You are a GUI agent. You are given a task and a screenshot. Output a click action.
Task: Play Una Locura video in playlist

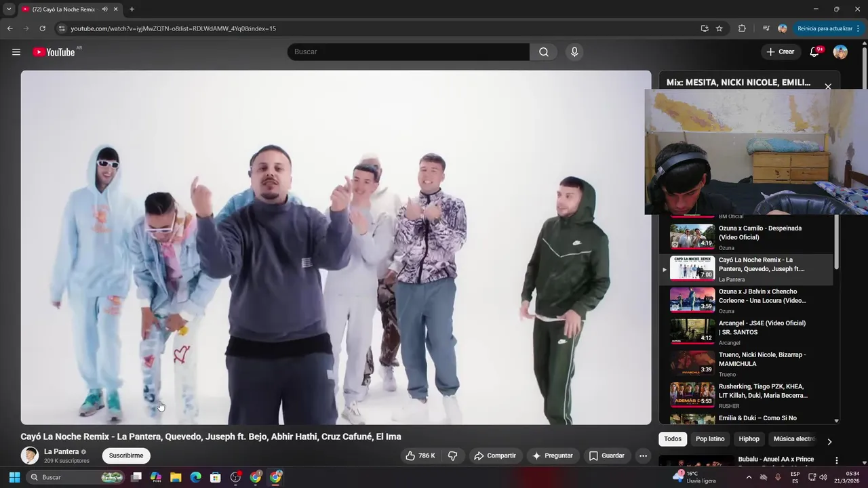click(746, 301)
